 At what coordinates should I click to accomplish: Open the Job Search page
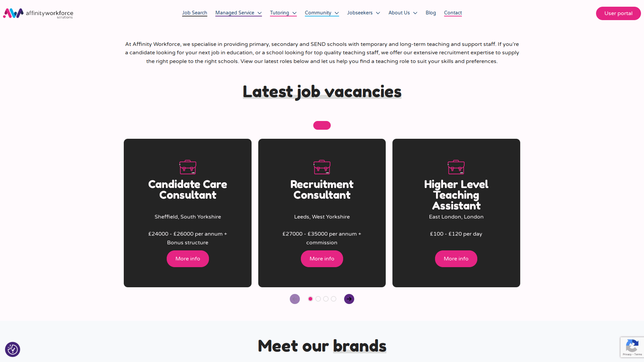point(194,13)
